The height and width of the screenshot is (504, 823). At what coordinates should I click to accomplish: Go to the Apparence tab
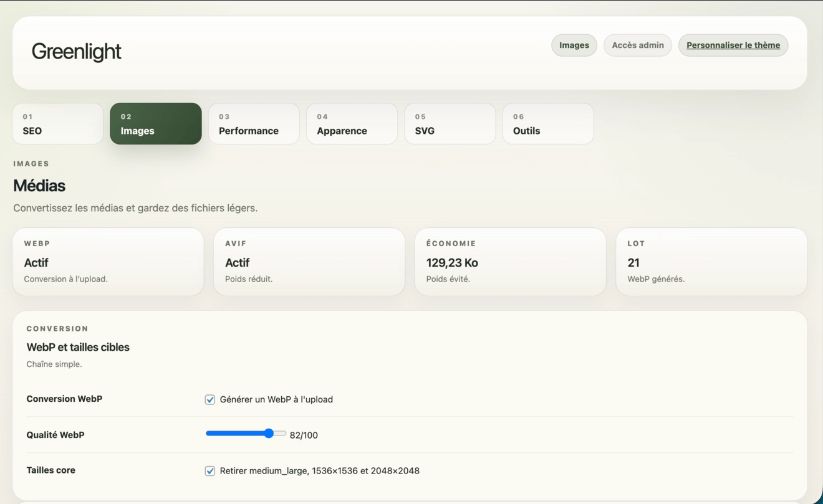coord(352,123)
